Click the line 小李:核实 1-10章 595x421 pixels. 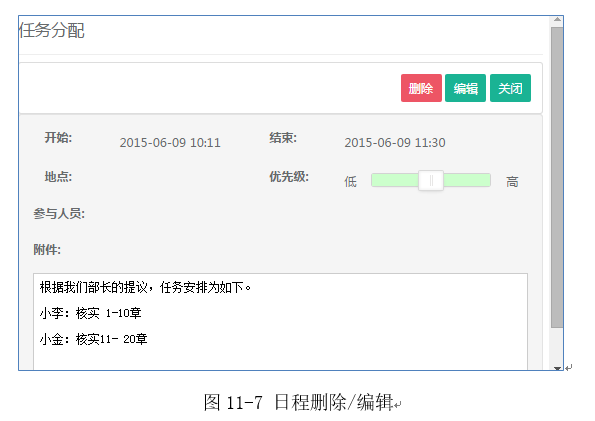click(90, 313)
